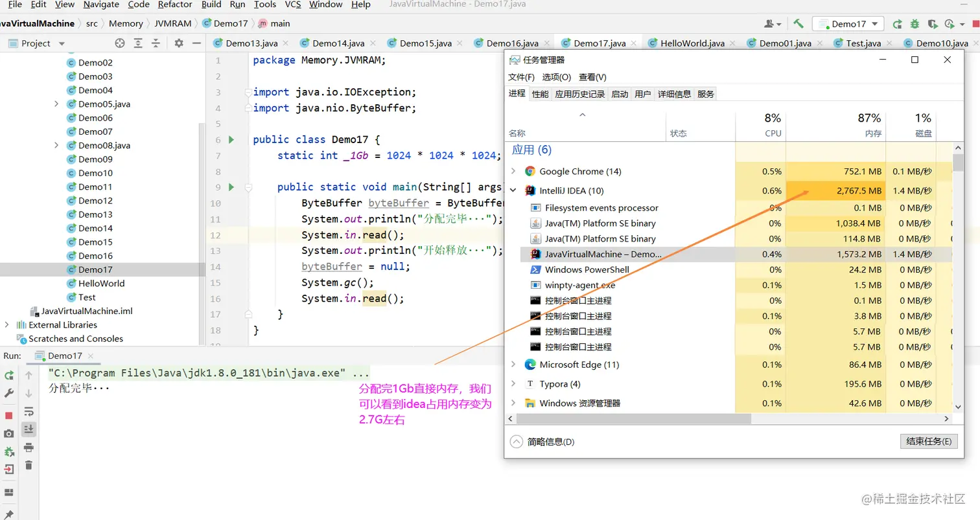This screenshot has height=520, width=980.
Task: Open Project panel gear settings
Action: (179, 43)
